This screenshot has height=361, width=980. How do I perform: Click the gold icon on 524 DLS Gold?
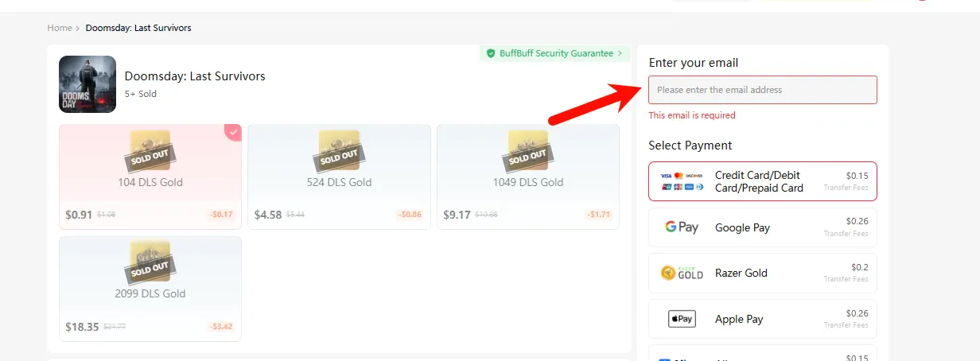339,151
